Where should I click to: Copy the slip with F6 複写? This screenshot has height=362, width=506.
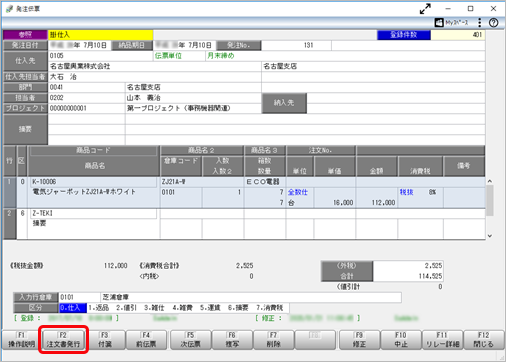(232, 340)
